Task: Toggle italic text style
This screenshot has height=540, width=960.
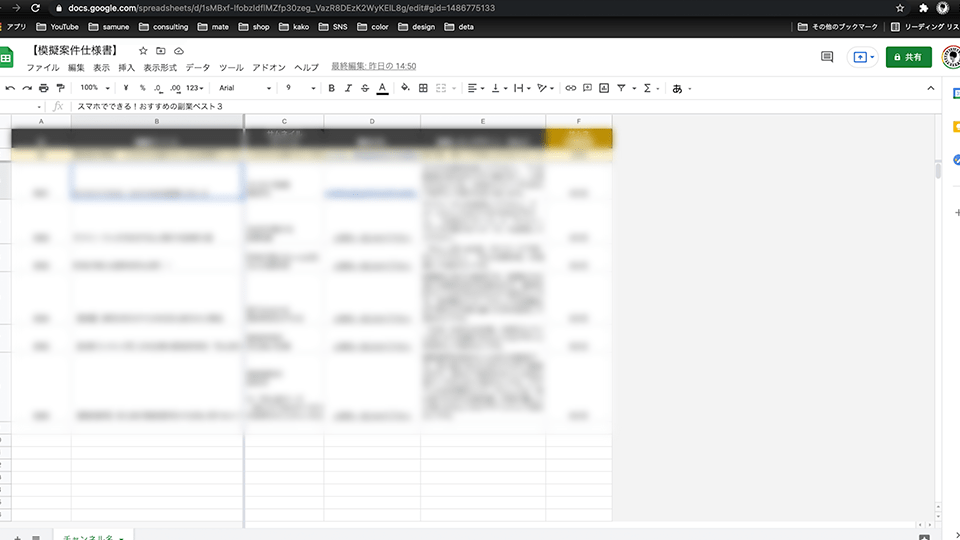Action: pyautogui.click(x=349, y=88)
